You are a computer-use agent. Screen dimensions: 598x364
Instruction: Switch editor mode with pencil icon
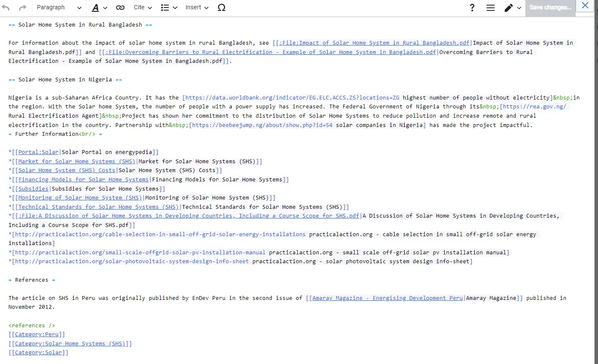tap(513, 8)
